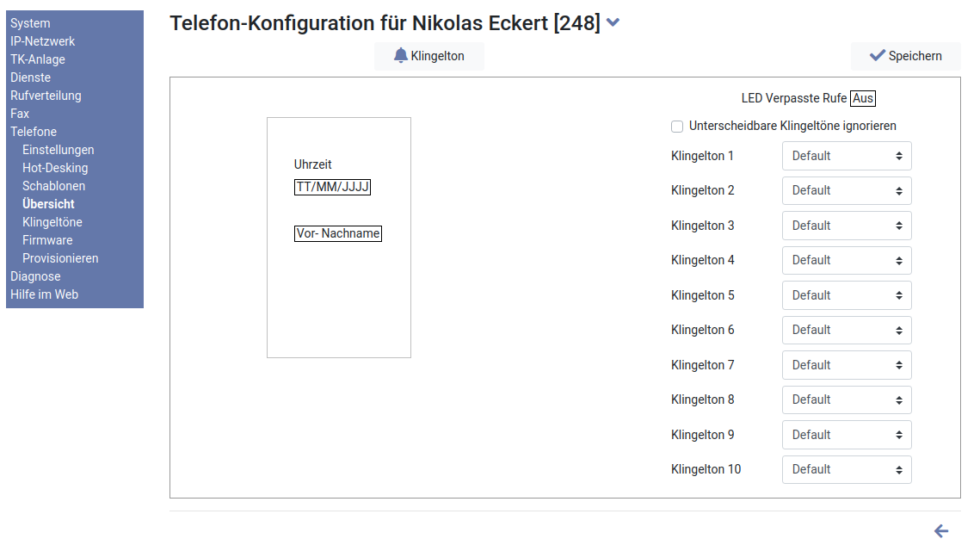Open the Klingelton 5 dropdown
The height and width of the screenshot is (545, 980).
point(846,295)
